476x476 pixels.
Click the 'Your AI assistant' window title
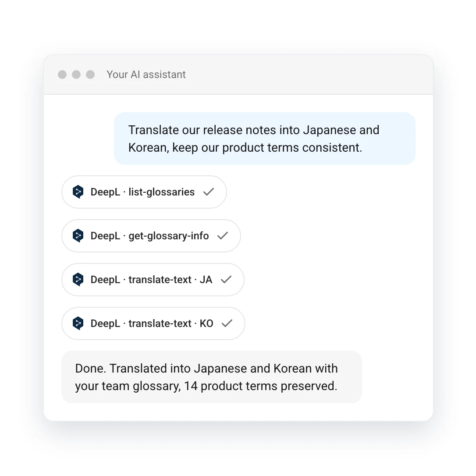tap(146, 75)
